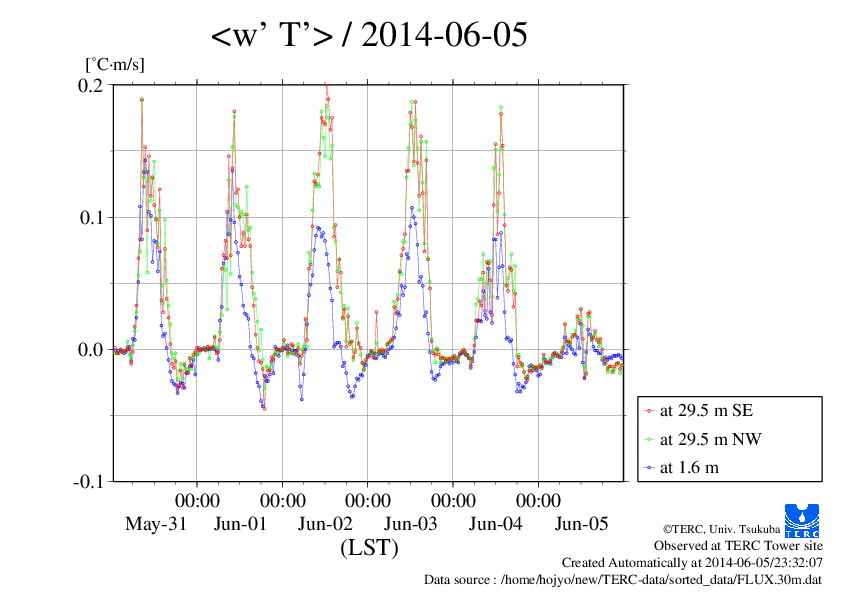
Task: Click the 0.2 y-axis tick label
Action: point(91,85)
